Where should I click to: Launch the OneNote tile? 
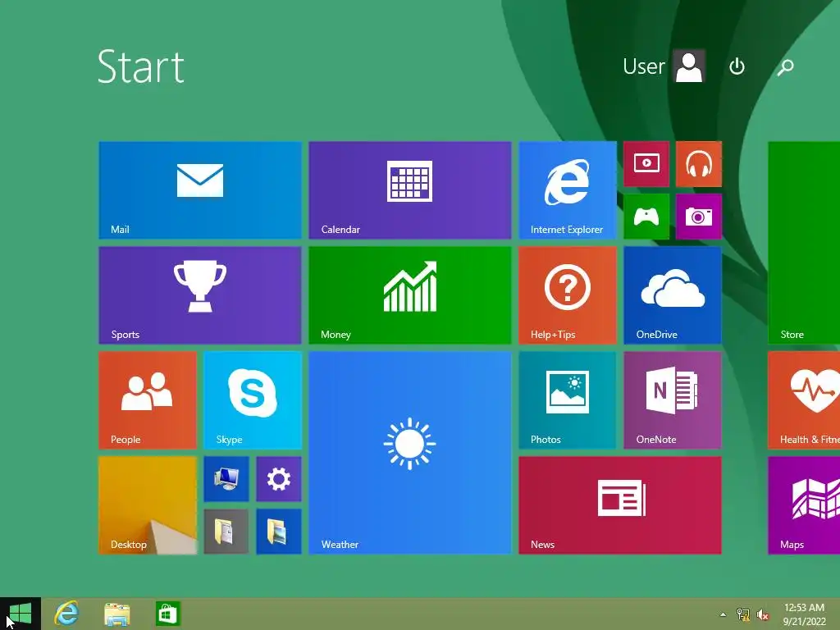tap(673, 400)
